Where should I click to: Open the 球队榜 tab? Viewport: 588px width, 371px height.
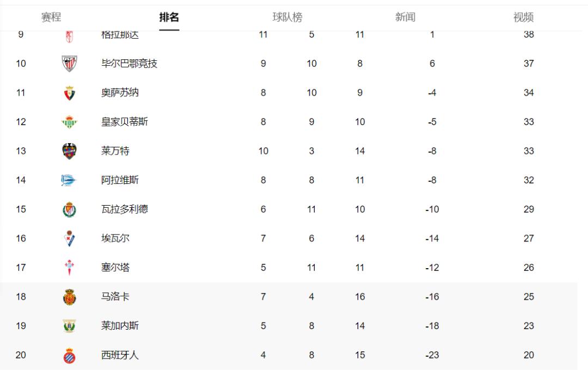[287, 17]
